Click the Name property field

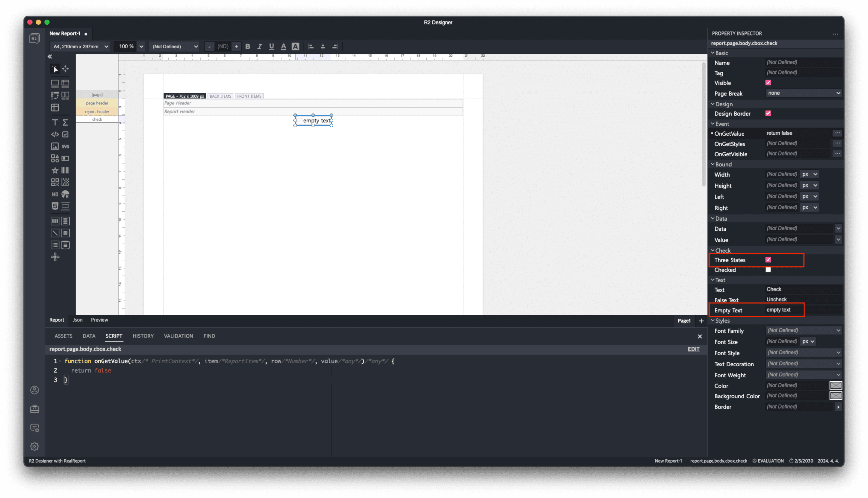(x=803, y=62)
